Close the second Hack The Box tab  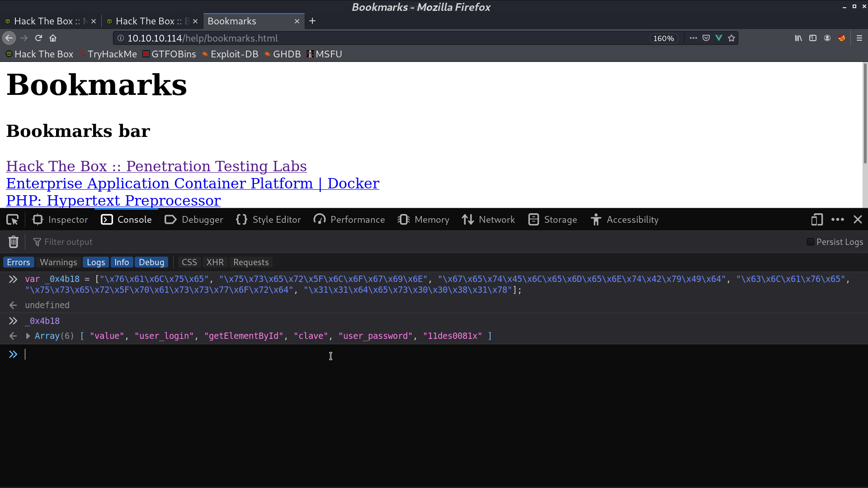(x=195, y=21)
